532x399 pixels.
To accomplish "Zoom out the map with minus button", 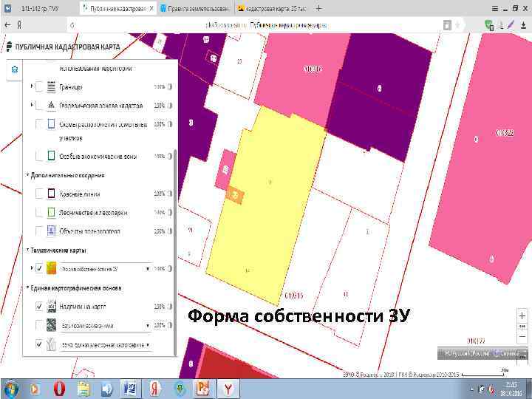I will (x=522, y=337).
